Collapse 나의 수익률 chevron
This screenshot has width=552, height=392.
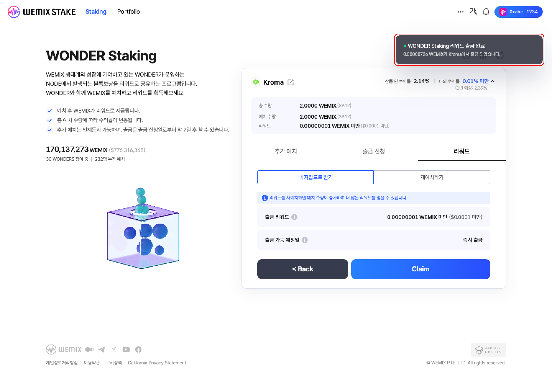click(x=493, y=81)
